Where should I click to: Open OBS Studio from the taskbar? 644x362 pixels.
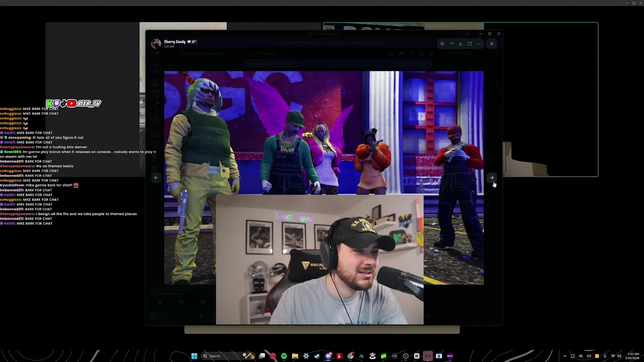[x=406, y=356]
